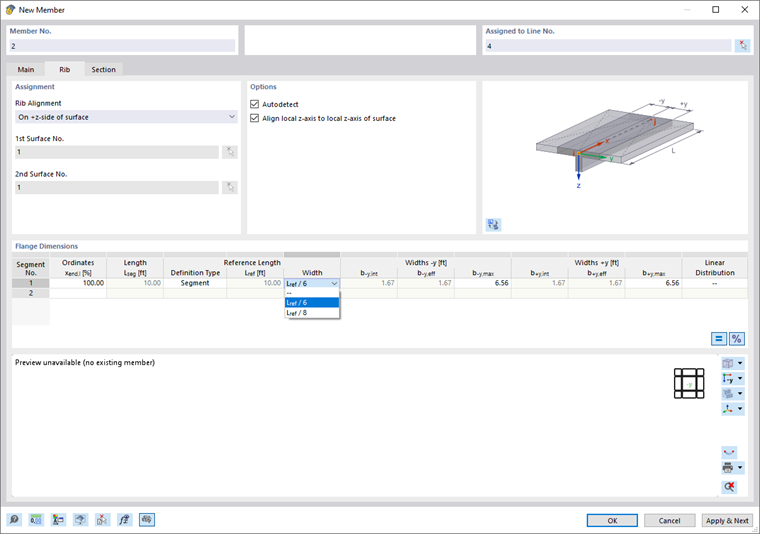Click the Cancel button
This screenshot has height=534, width=760.
669,520
